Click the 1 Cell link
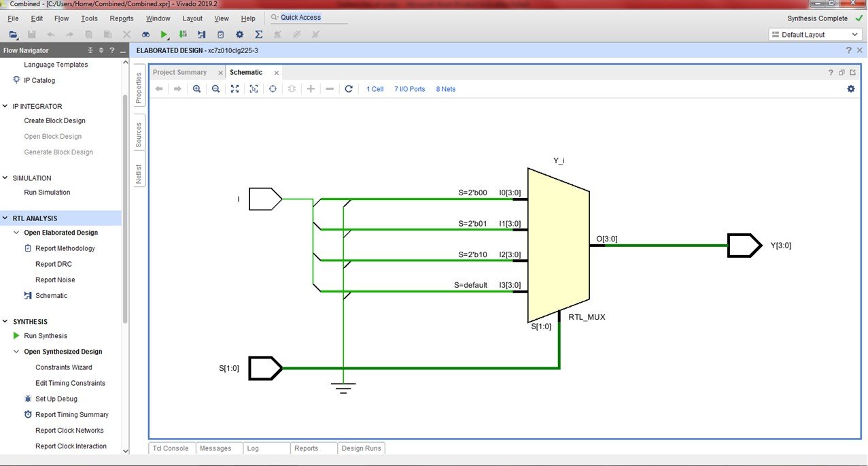Screen dimensions: 868x466 pyautogui.click(x=375, y=89)
